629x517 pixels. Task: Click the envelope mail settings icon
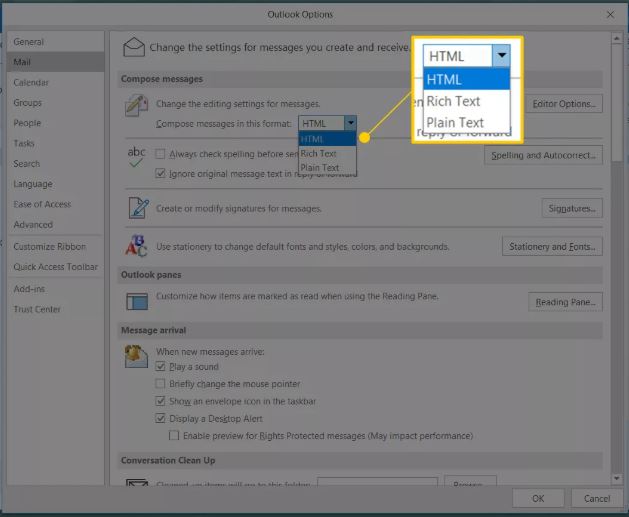pyautogui.click(x=134, y=47)
